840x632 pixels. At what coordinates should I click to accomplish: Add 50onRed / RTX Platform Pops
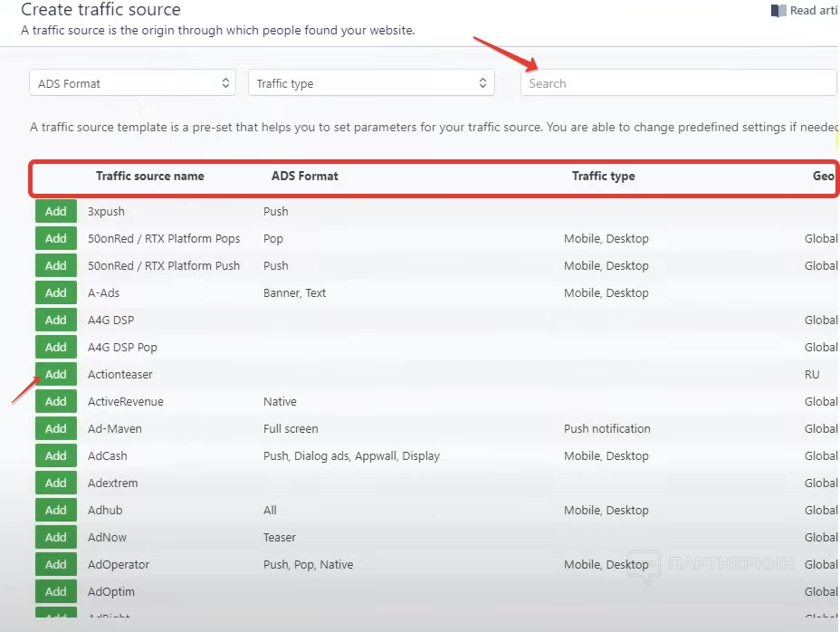coord(56,238)
